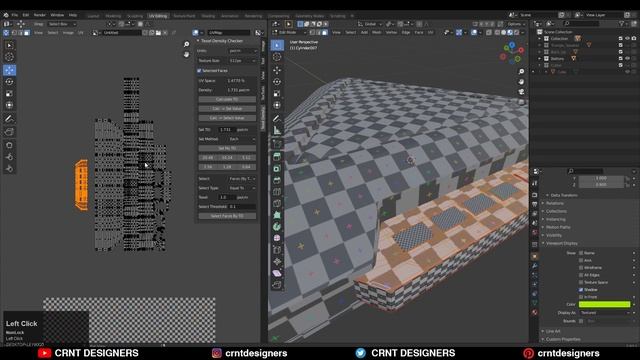Screen dimensions: 640x360
Task: Enable the Wireframe checkbox
Action: (581, 268)
